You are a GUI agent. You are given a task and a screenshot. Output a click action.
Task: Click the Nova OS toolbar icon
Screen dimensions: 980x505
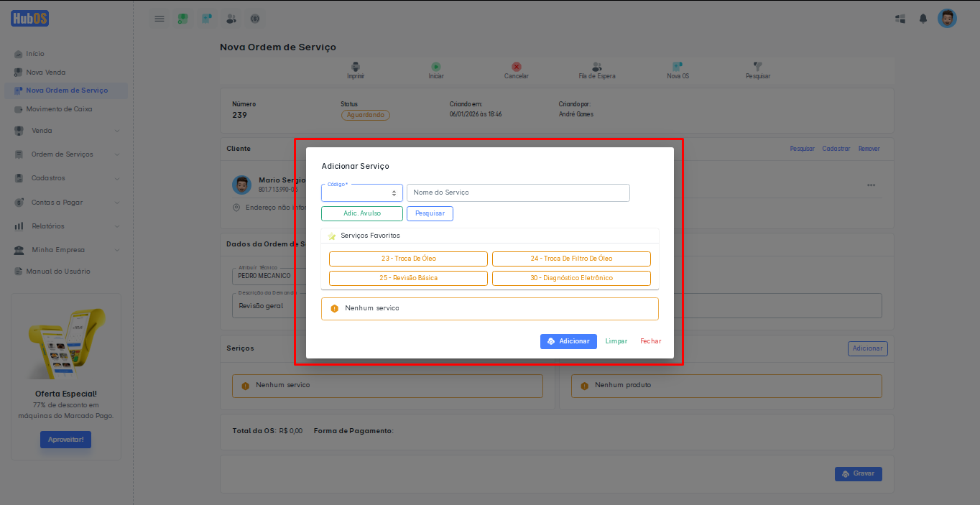pyautogui.click(x=678, y=66)
